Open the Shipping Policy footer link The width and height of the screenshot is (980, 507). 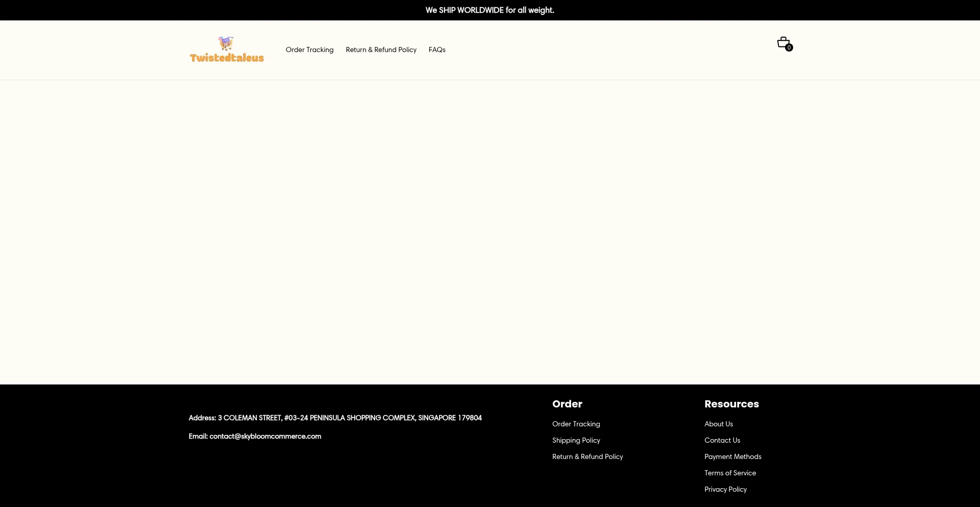click(576, 440)
